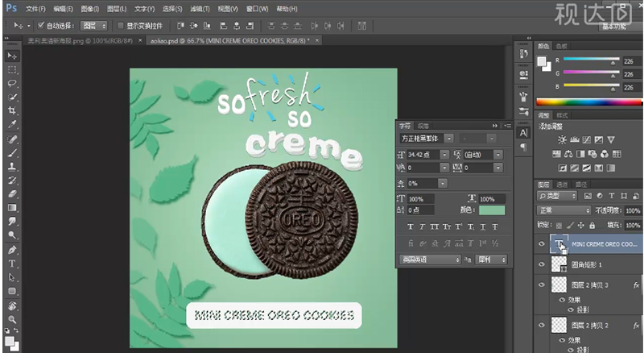Image resolution: width=644 pixels, height=353 pixels.
Task: Select the Crop tool
Action: coord(12,110)
